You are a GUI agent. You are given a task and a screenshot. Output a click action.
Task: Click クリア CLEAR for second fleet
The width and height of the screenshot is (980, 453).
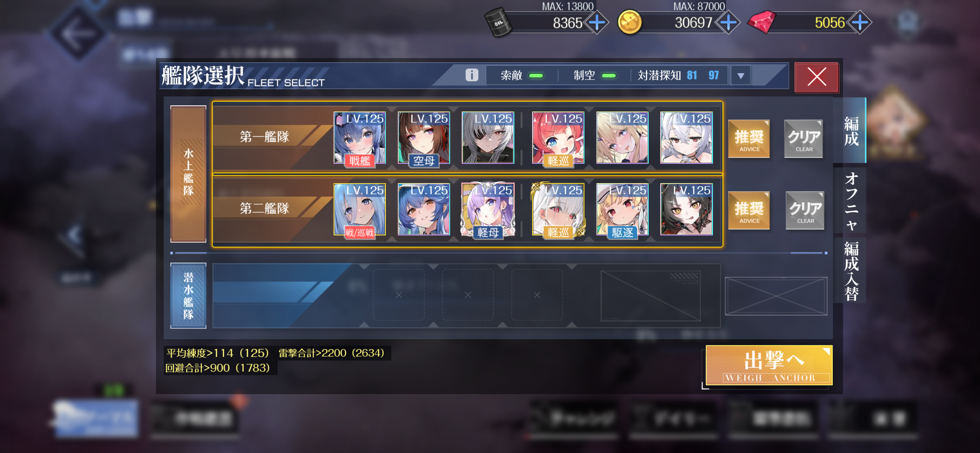point(805,211)
